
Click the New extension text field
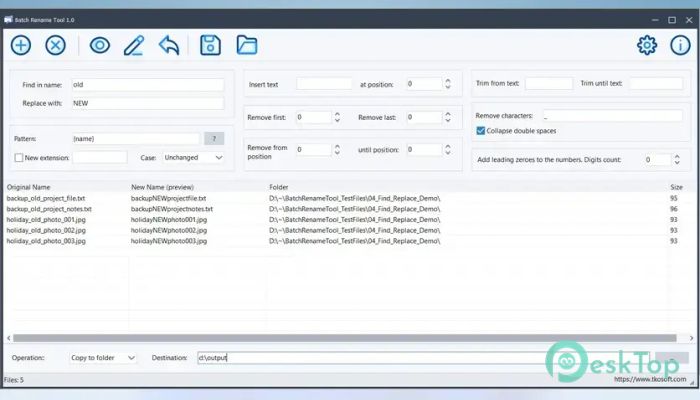tap(100, 158)
